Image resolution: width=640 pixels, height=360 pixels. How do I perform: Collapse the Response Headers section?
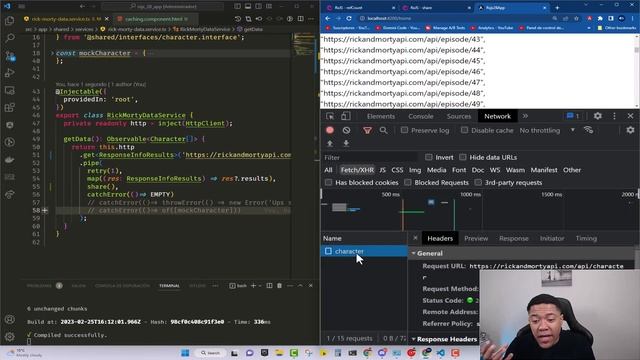413,339
